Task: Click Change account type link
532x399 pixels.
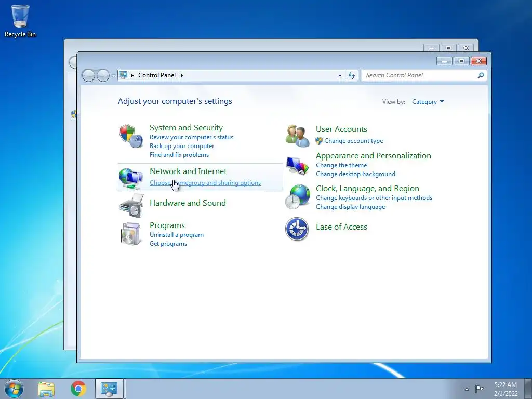Action: coord(353,141)
